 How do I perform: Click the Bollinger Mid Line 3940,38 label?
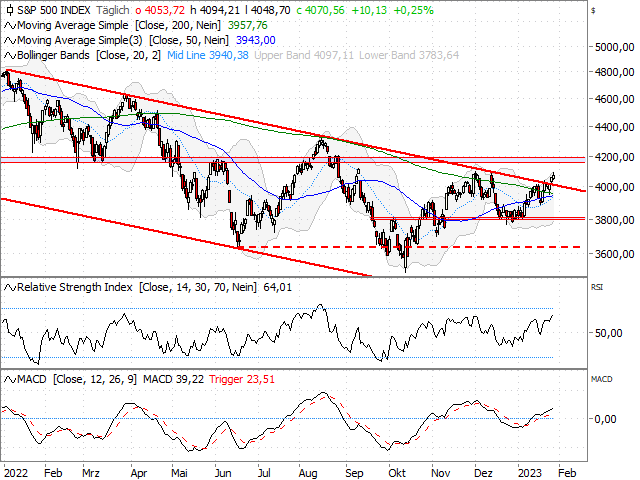click(208, 56)
